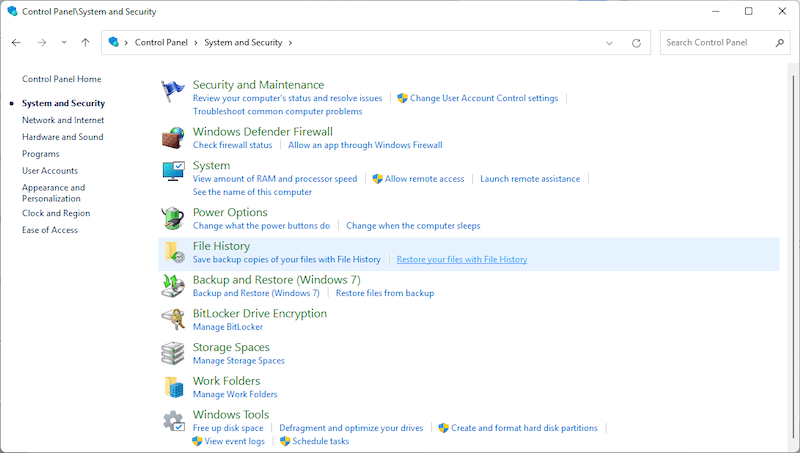The image size is (800, 453).
Task: See the name of this computer
Action: coord(252,192)
